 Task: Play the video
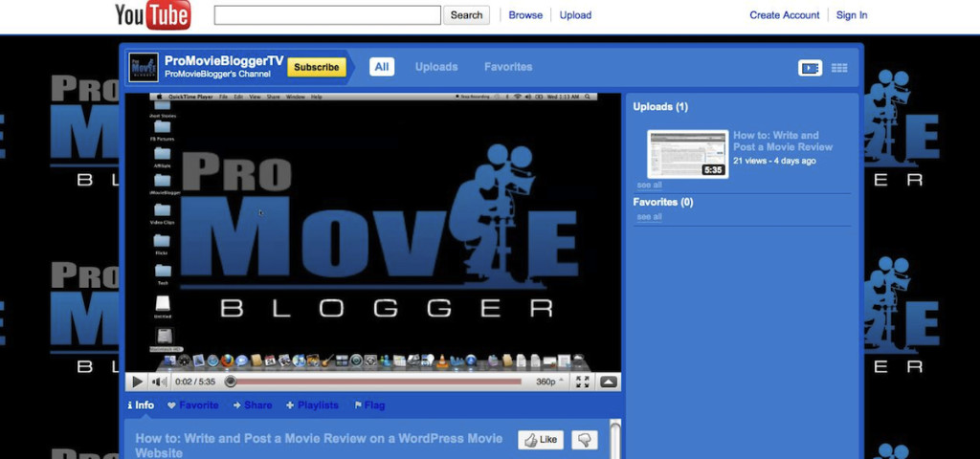click(x=138, y=382)
